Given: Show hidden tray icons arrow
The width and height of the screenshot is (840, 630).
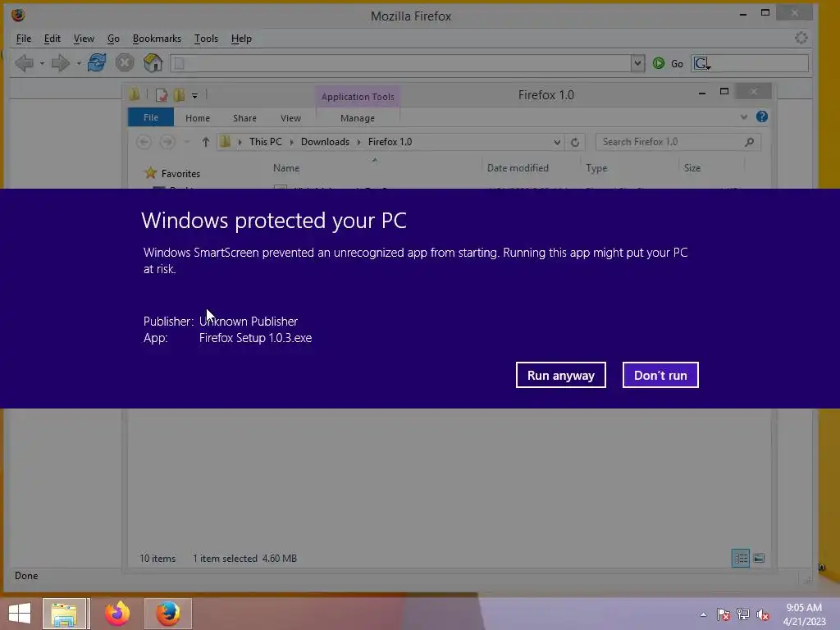Looking at the screenshot, I should coord(703,614).
